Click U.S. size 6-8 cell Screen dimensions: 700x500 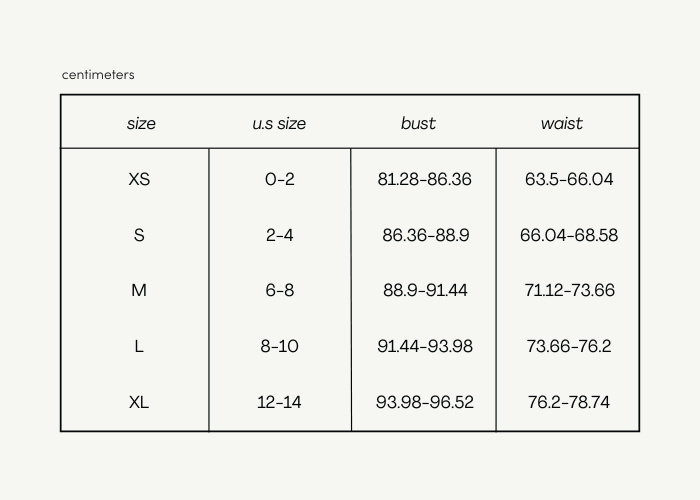279,291
